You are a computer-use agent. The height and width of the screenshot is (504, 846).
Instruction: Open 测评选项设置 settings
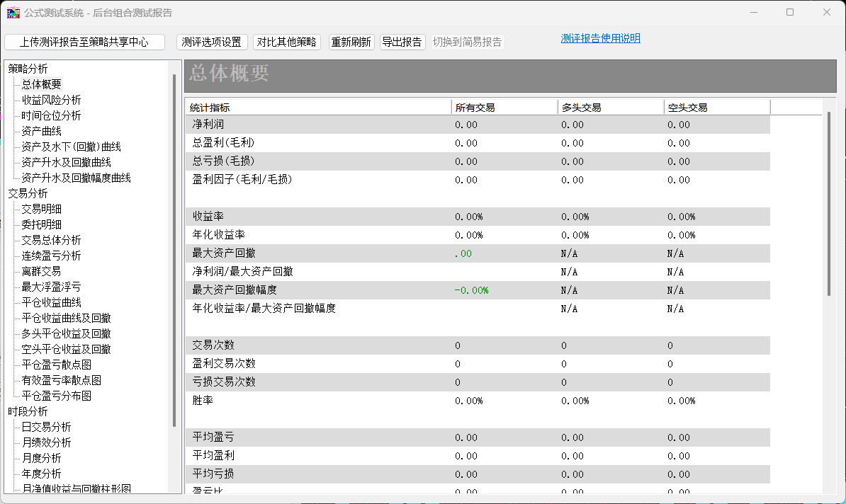[211, 42]
